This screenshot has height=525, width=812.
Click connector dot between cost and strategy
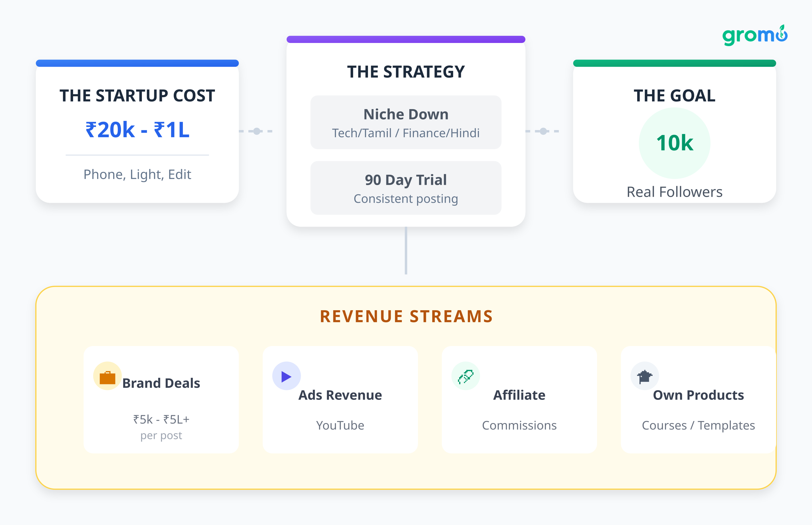257,131
